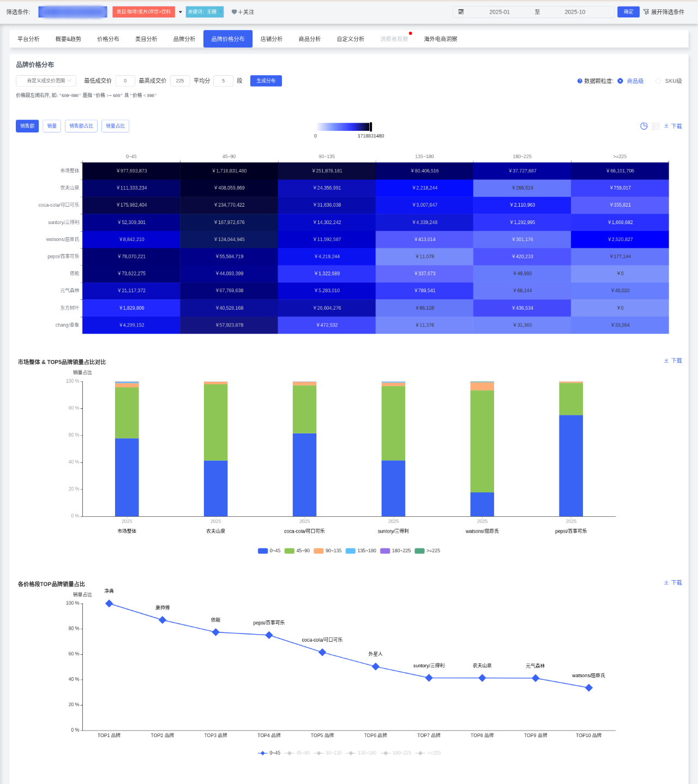Click the 生成分布 button
This screenshot has width=698, height=784.
266,81
